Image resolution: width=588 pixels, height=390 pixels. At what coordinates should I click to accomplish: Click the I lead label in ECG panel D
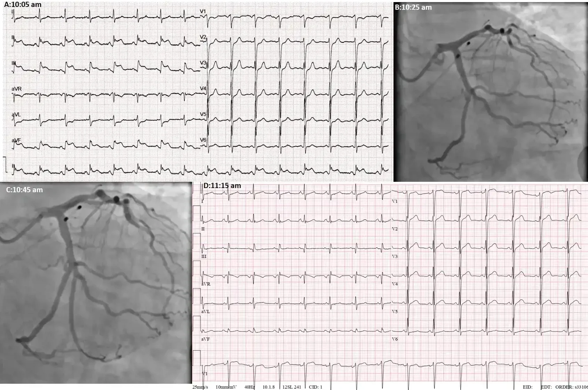(x=202, y=202)
